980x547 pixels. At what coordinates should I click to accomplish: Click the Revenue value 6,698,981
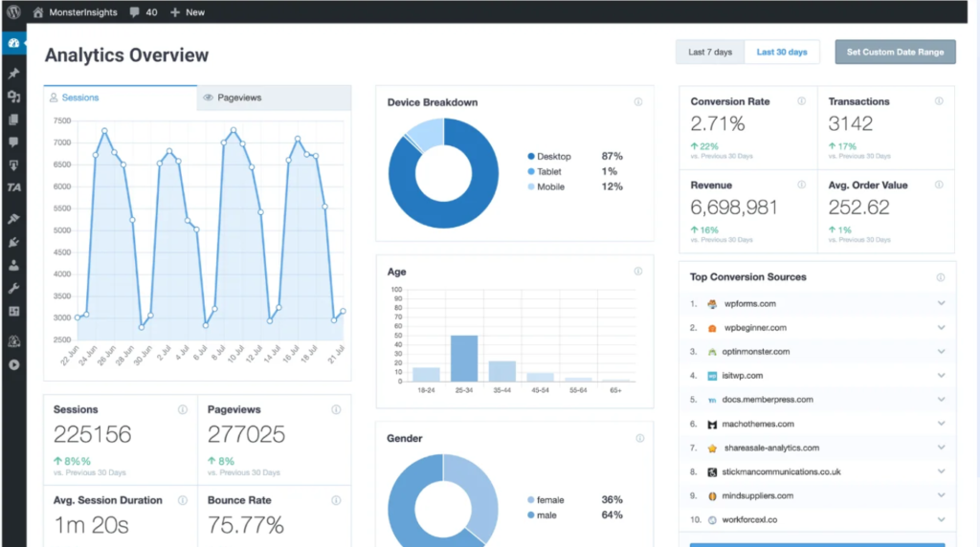[734, 208]
